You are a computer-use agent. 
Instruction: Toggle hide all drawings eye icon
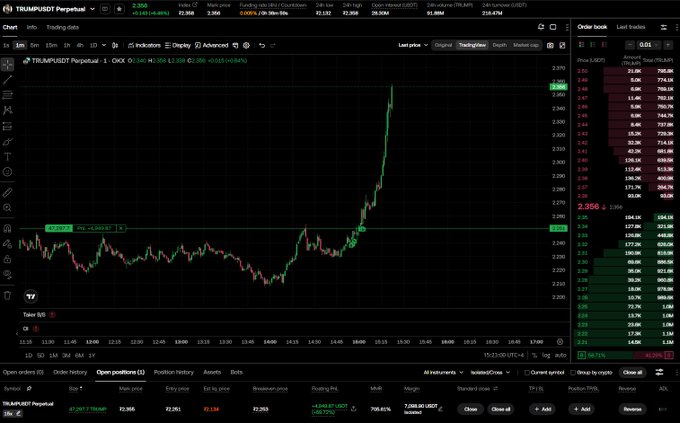[7, 274]
